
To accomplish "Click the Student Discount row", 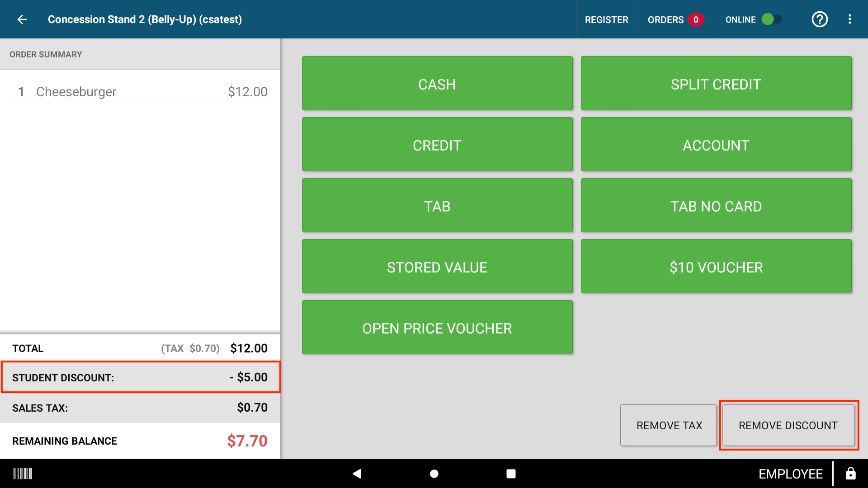I will pos(140,377).
